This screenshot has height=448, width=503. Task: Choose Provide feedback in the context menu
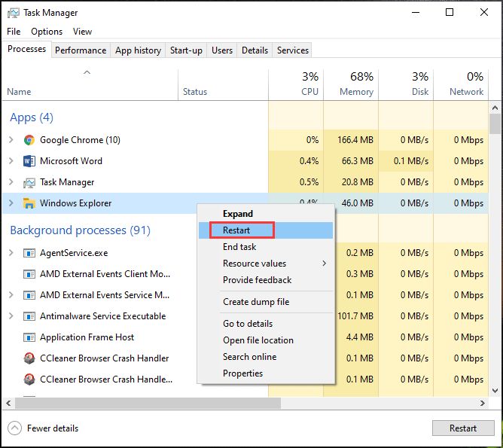click(x=266, y=280)
